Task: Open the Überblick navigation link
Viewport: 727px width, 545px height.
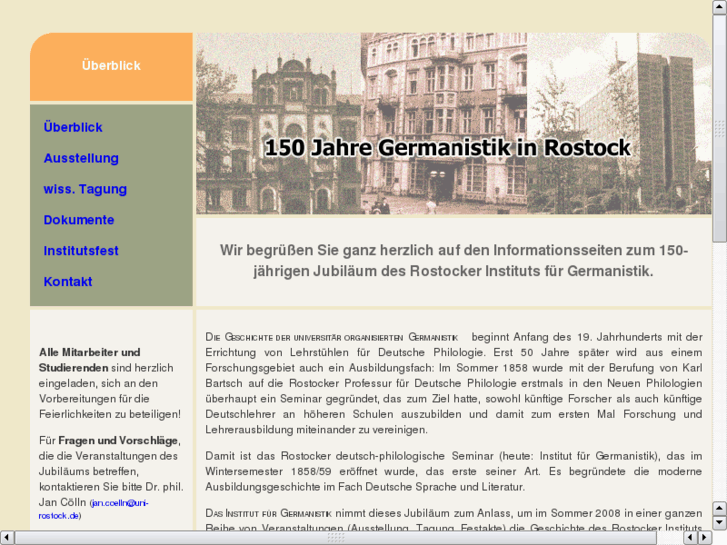Action: click(x=73, y=127)
